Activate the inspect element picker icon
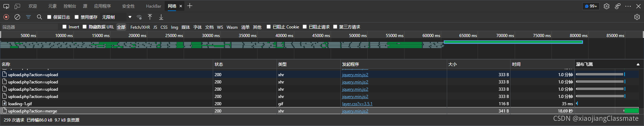 (x=6, y=6)
